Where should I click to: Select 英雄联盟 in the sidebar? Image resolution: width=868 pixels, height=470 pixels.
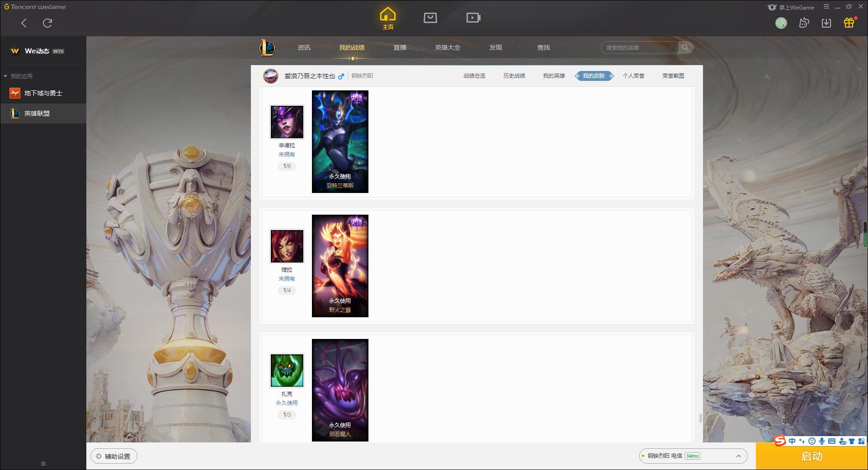43,113
